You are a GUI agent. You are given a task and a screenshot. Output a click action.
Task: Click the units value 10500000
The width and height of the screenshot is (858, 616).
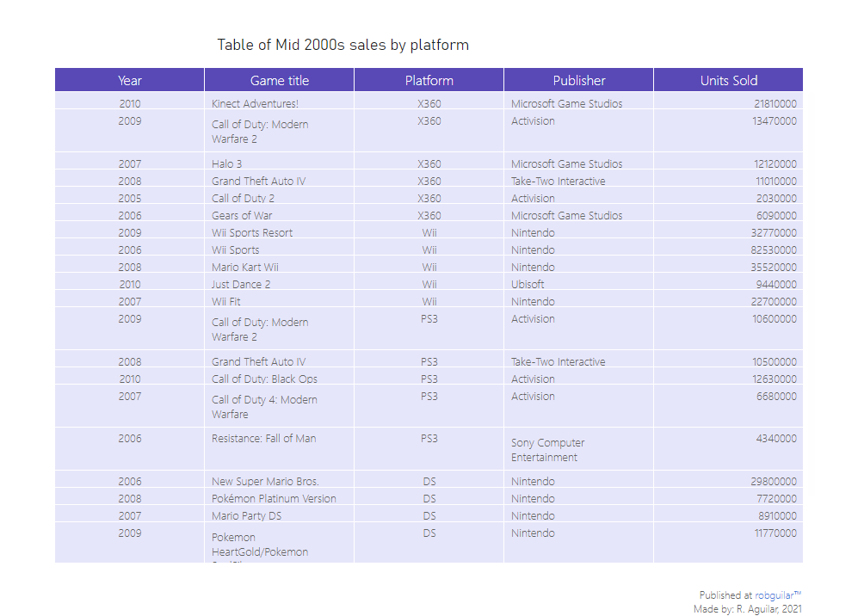(775, 361)
